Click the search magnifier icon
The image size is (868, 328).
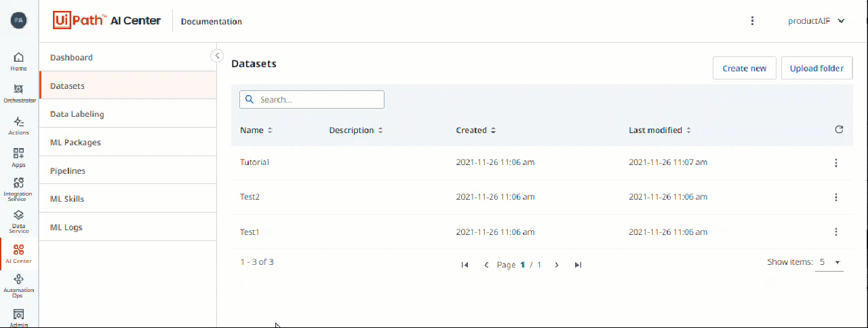(249, 100)
